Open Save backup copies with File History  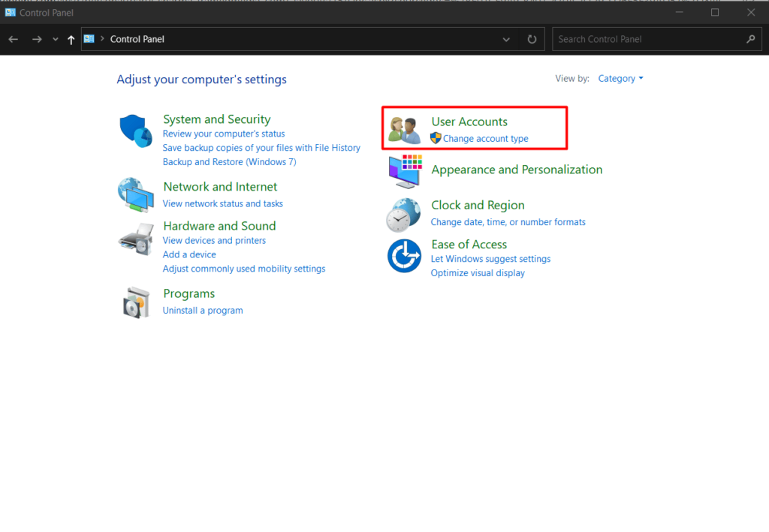[261, 148]
